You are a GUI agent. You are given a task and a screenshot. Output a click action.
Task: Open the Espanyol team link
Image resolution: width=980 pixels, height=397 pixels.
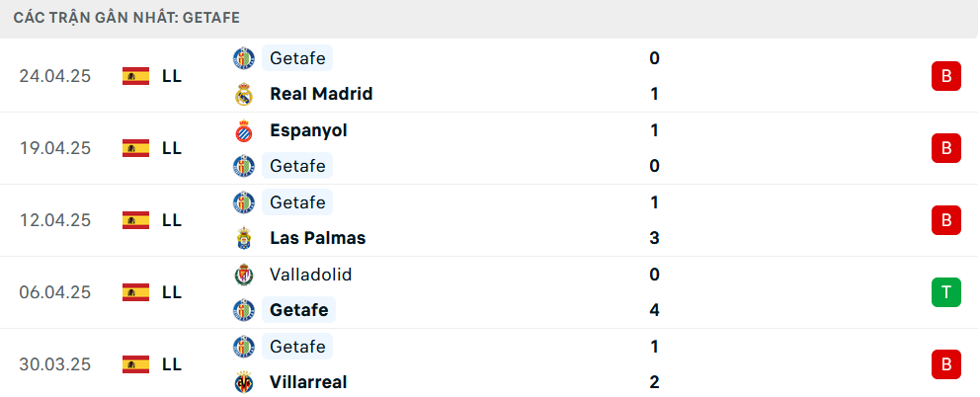click(309, 130)
